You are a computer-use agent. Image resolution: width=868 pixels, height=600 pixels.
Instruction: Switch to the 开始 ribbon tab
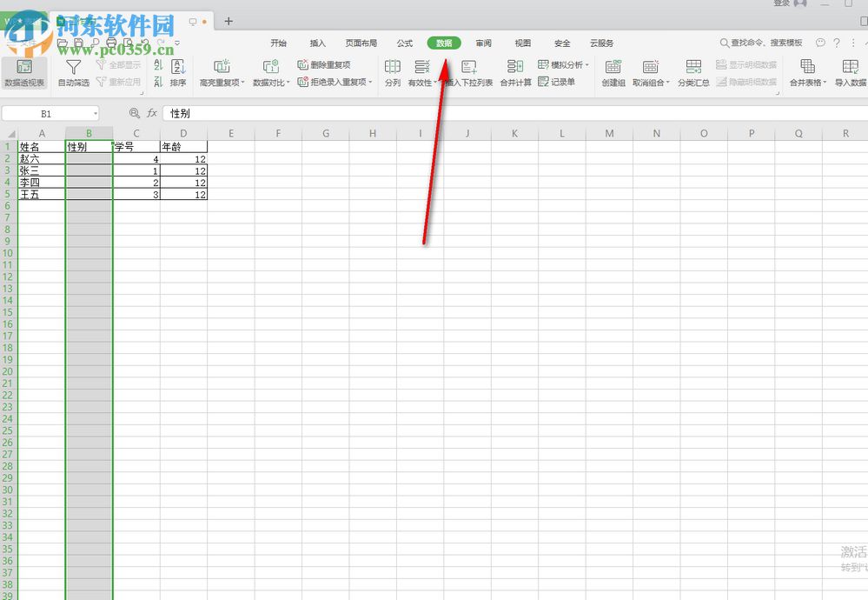click(x=278, y=43)
